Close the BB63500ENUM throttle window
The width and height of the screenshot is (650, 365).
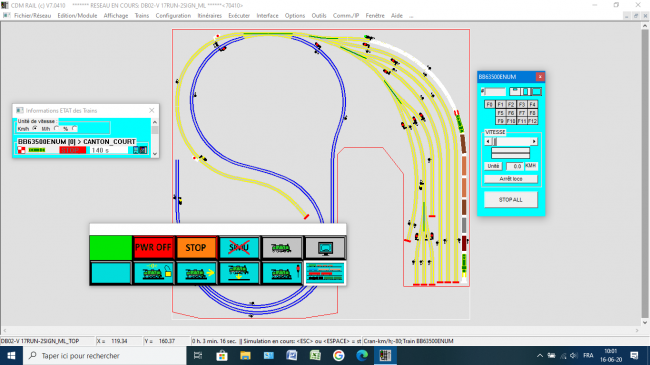pos(540,77)
